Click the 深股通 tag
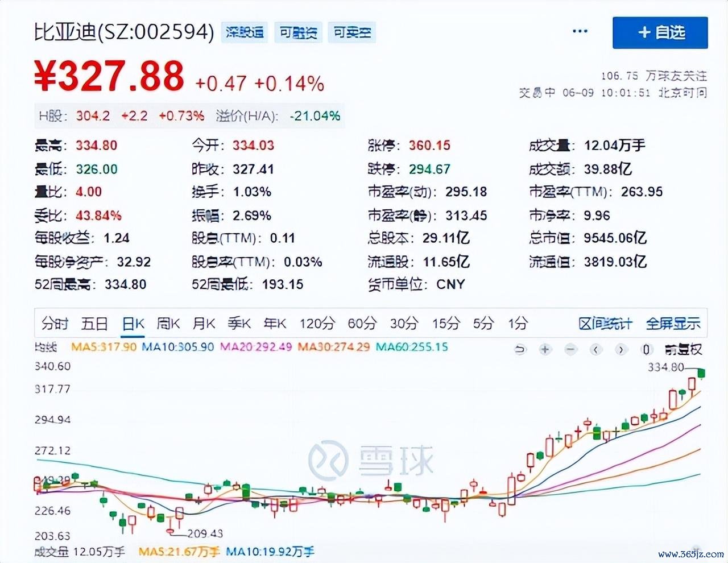Image resolution: width=728 pixels, height=563 pixels. [x=245, y=32]
